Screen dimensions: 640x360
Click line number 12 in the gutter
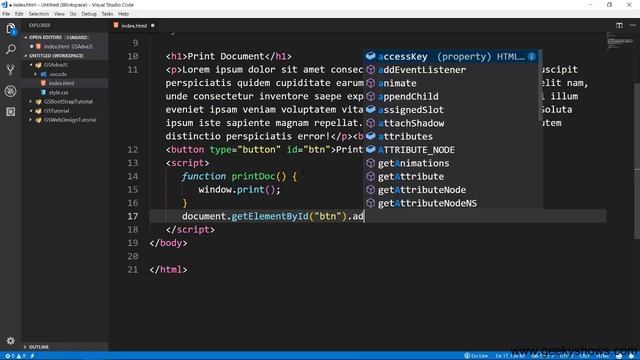coord(133,150)
